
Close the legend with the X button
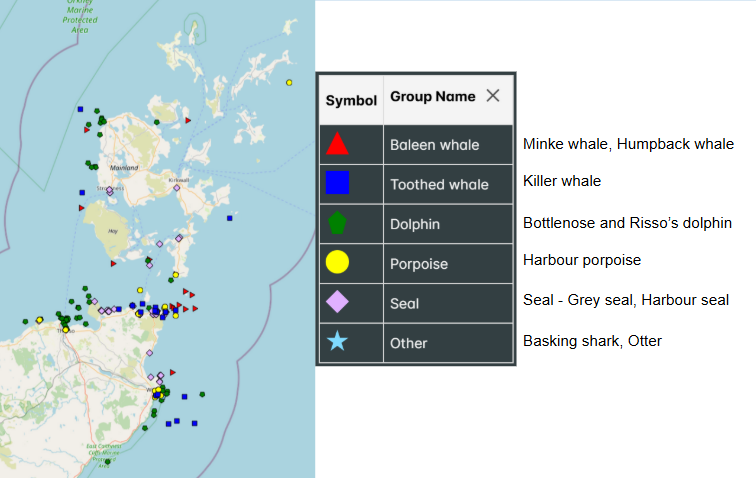(493, 96)
